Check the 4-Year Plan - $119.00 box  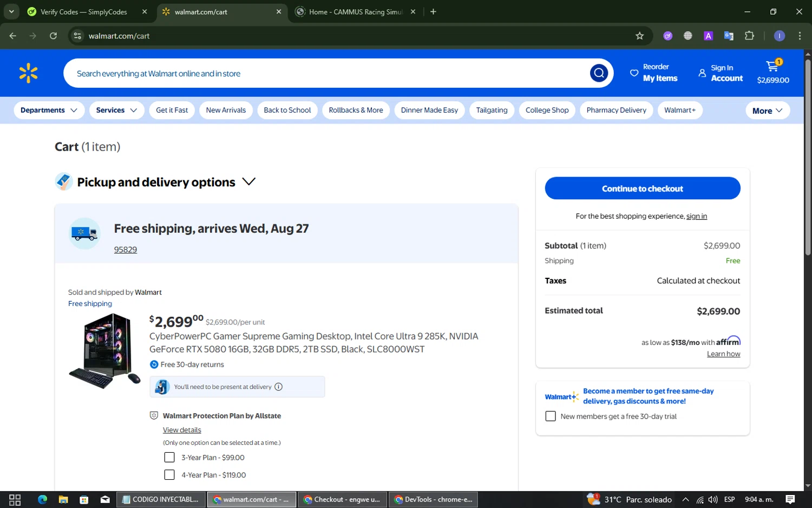169,475
